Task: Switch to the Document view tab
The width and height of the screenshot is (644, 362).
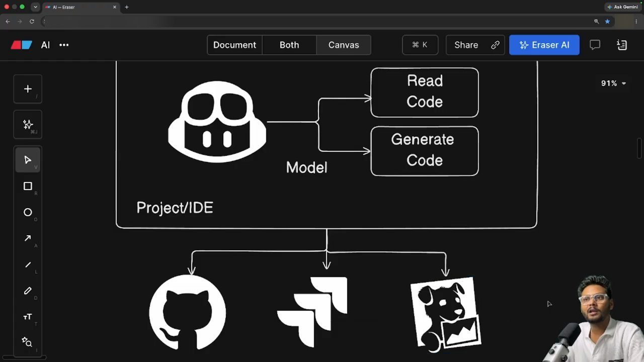Action: [x=234, y=45]
